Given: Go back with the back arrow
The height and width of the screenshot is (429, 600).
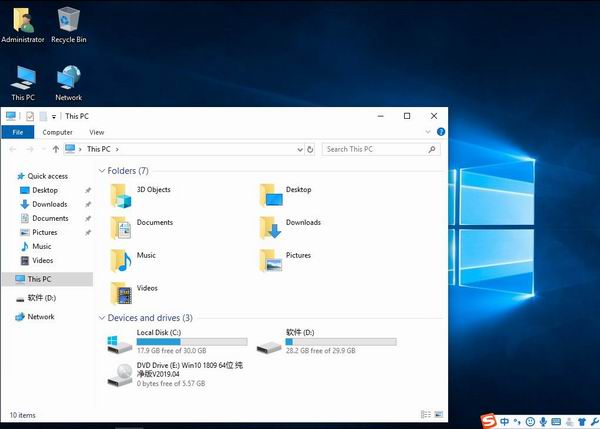Looking at the screenshot, I should [13, 149].
